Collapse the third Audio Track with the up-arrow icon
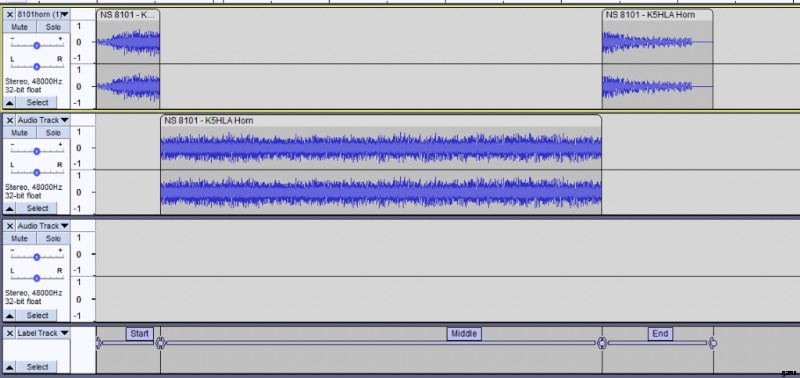 point(9,315)
